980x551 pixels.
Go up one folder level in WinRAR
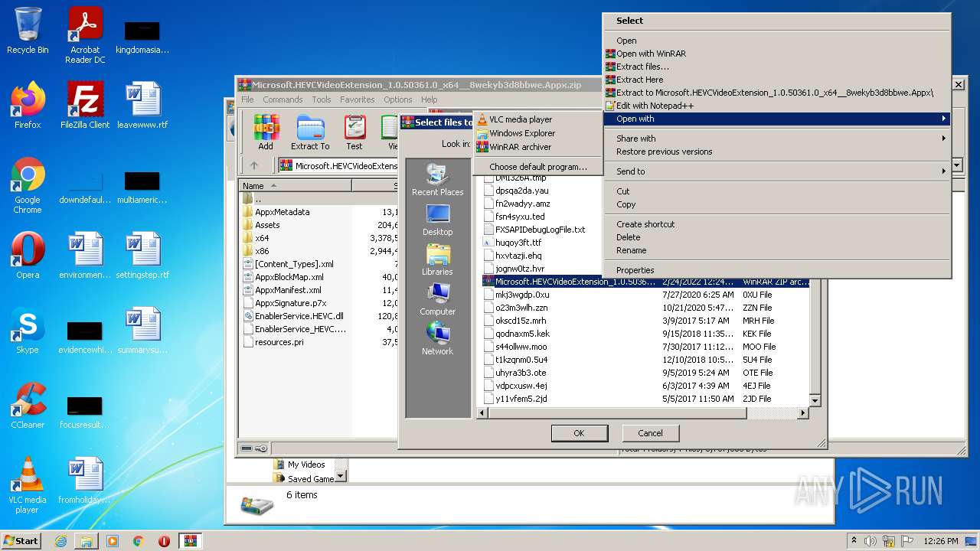point(254,165)
